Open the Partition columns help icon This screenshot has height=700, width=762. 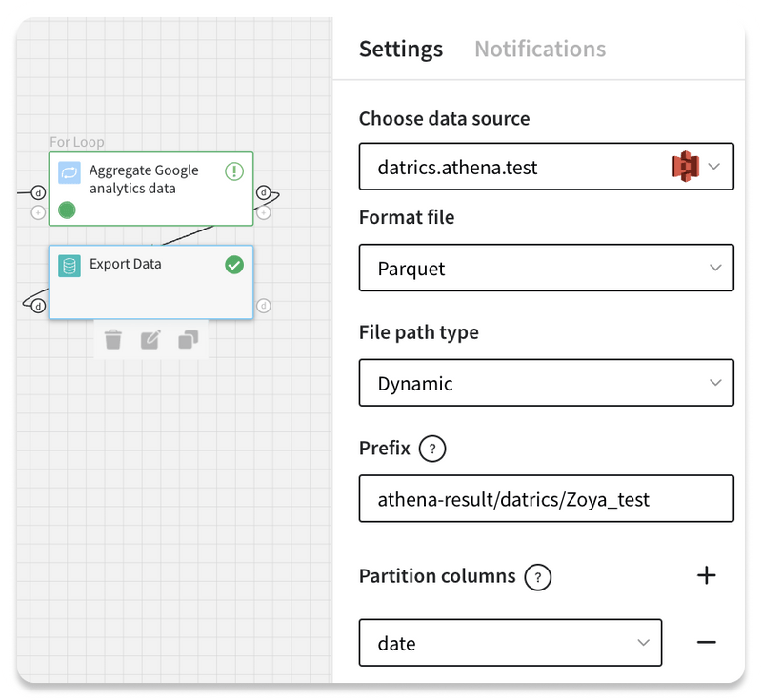537,577
